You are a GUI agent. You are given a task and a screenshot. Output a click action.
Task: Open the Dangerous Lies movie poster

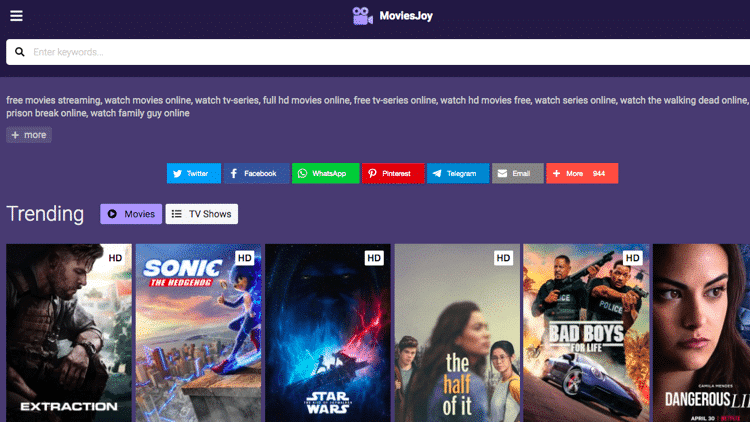click(701, 333)
